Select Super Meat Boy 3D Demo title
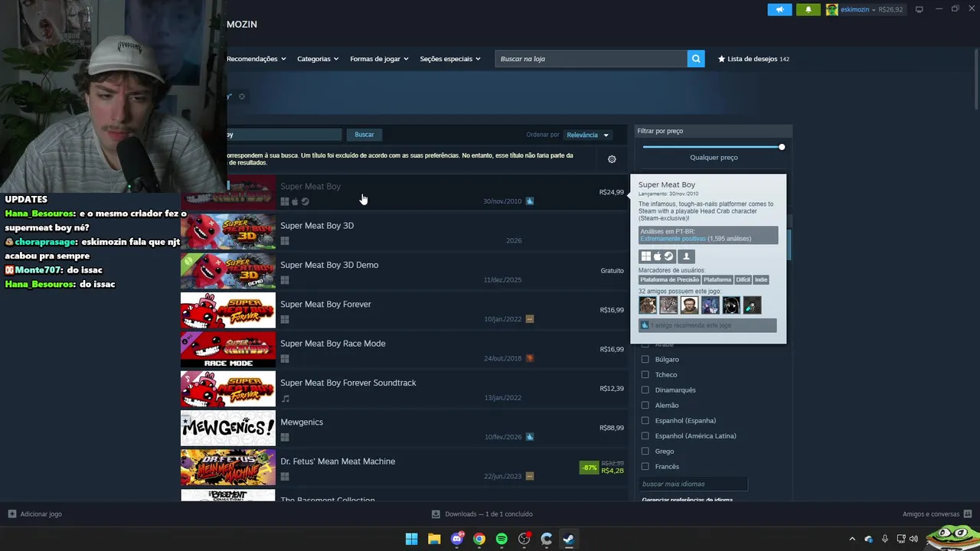The image size is (980, 551). click(x=329, y=265)
